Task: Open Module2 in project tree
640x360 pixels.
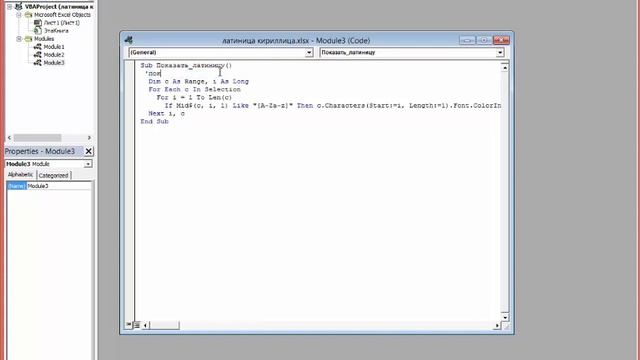Action: pos(54,55)
